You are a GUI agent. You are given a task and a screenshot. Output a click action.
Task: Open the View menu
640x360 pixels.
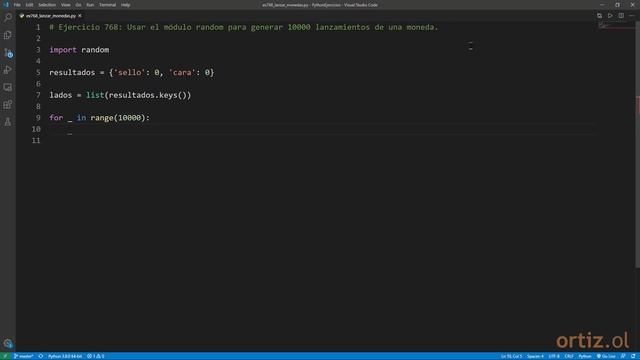pos(65,5)
